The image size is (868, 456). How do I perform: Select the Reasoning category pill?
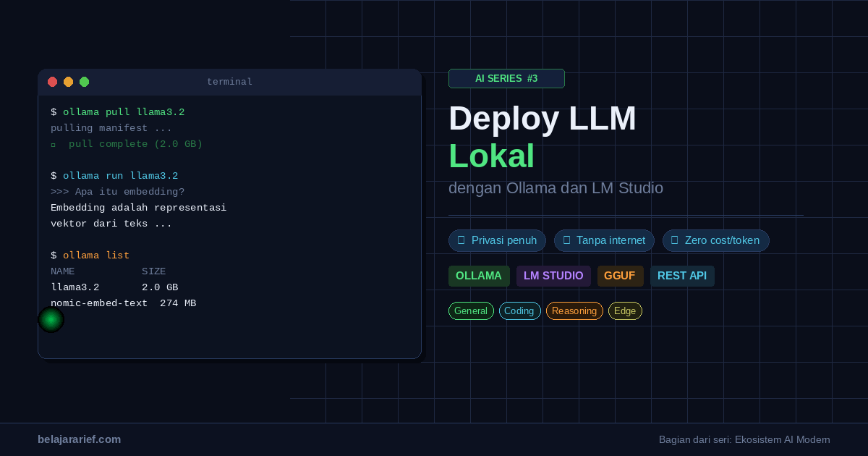pos(574,311)
